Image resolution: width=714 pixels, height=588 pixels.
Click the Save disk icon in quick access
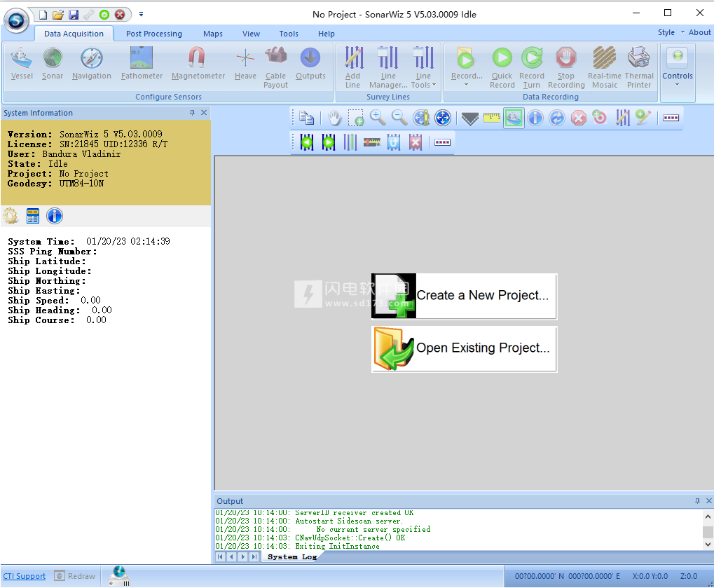[74, 15]
